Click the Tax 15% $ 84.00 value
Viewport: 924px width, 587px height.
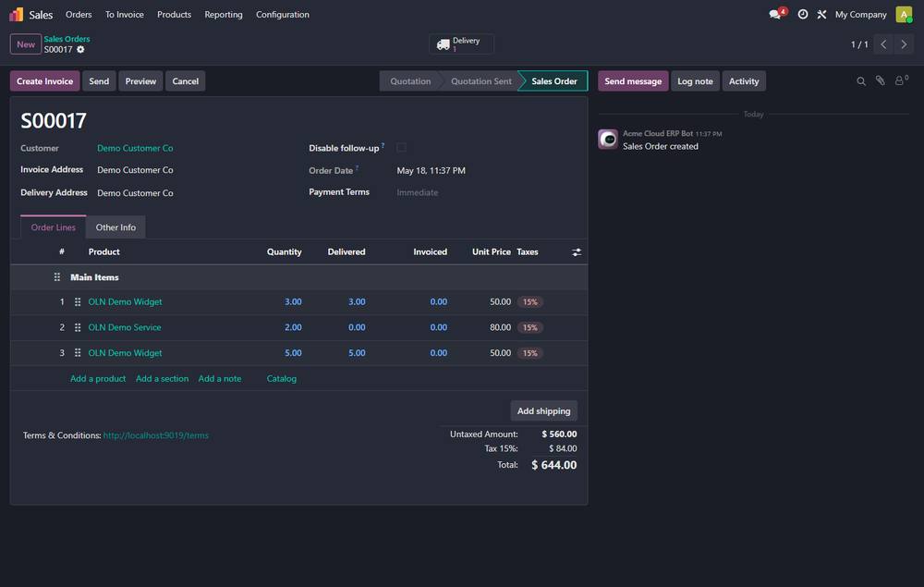coord(563,448)
